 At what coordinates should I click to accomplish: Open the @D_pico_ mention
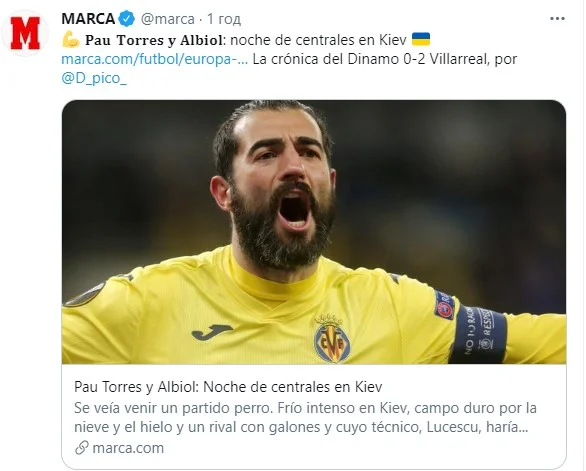94,78
